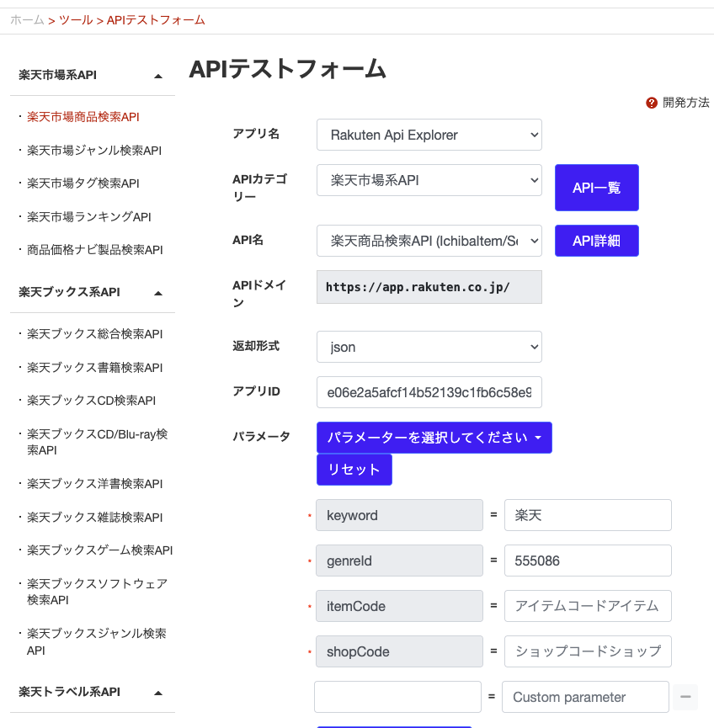Click the itemCode parameter name field
The height and width of the screenshot is (728, 714).
click(x=399, y=606)
